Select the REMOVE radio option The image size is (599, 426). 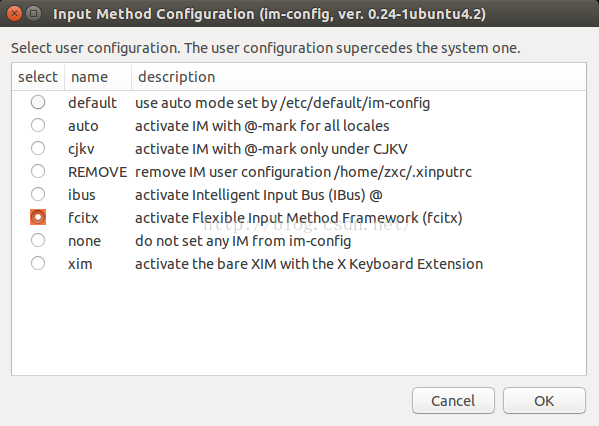[x=38, y=171]
